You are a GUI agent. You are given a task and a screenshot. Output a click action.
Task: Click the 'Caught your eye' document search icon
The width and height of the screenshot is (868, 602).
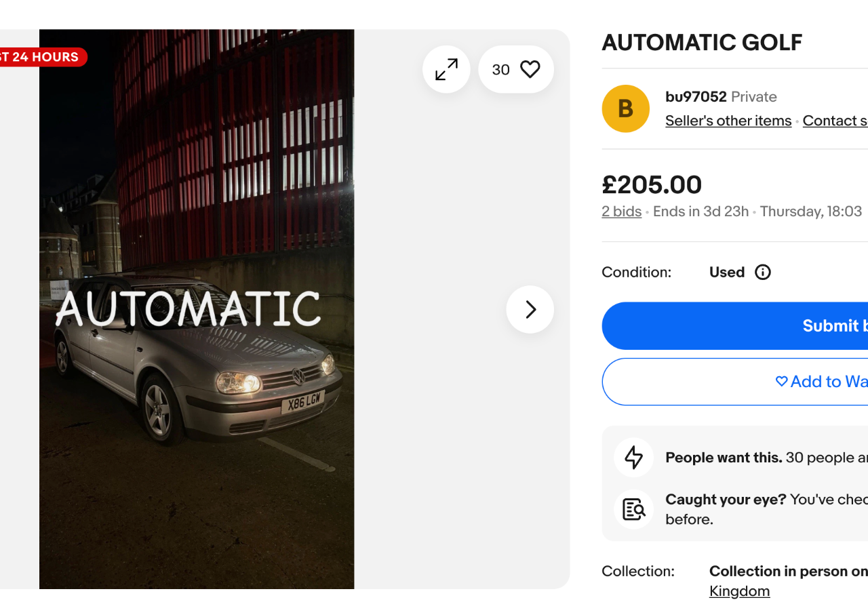633,508
